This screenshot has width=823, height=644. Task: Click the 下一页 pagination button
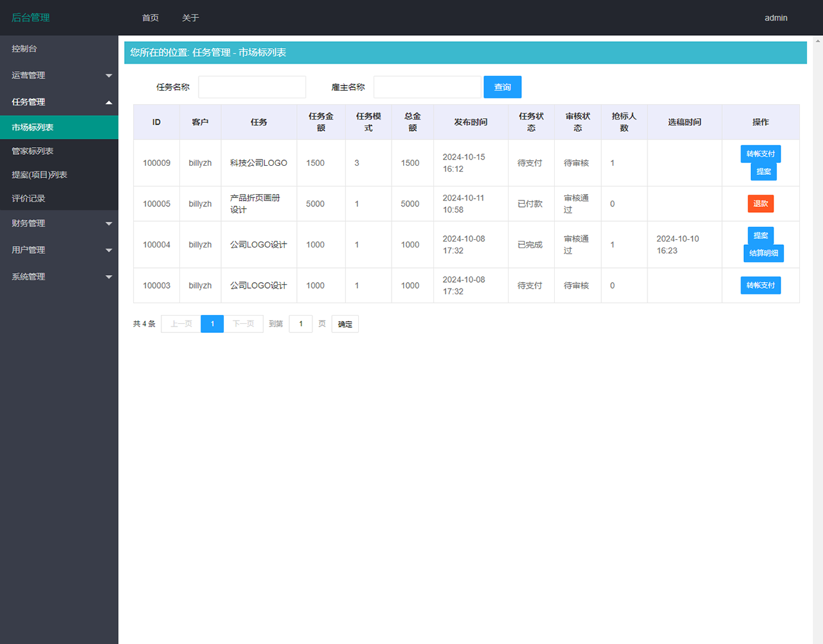point(244,324)
